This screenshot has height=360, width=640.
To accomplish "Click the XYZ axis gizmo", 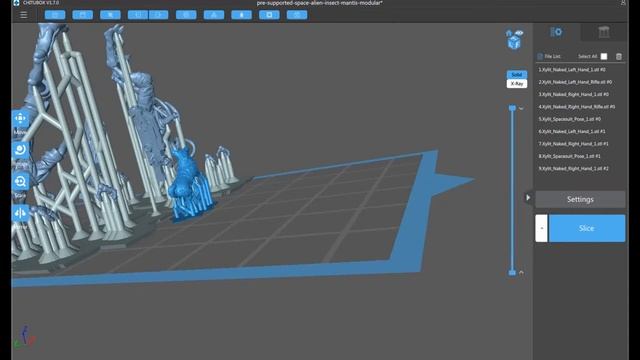I will point(24,337).
